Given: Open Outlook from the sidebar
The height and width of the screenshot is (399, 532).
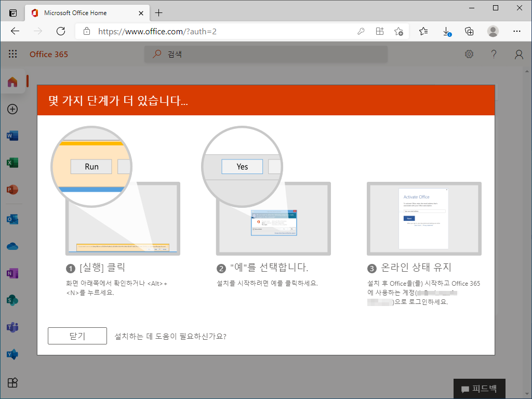Looking at the screenshot, I should click(12, 219).
